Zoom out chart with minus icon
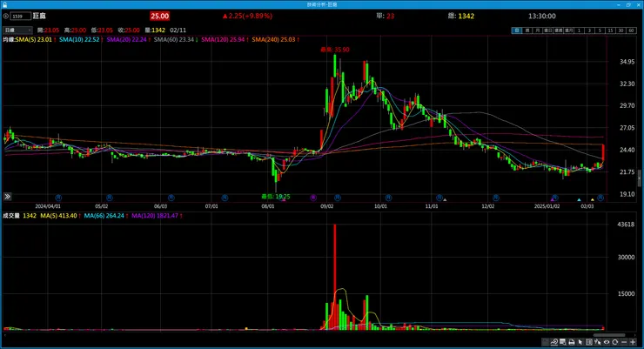The height and width of the screenshot is (349, 644). tap(624, 342)
